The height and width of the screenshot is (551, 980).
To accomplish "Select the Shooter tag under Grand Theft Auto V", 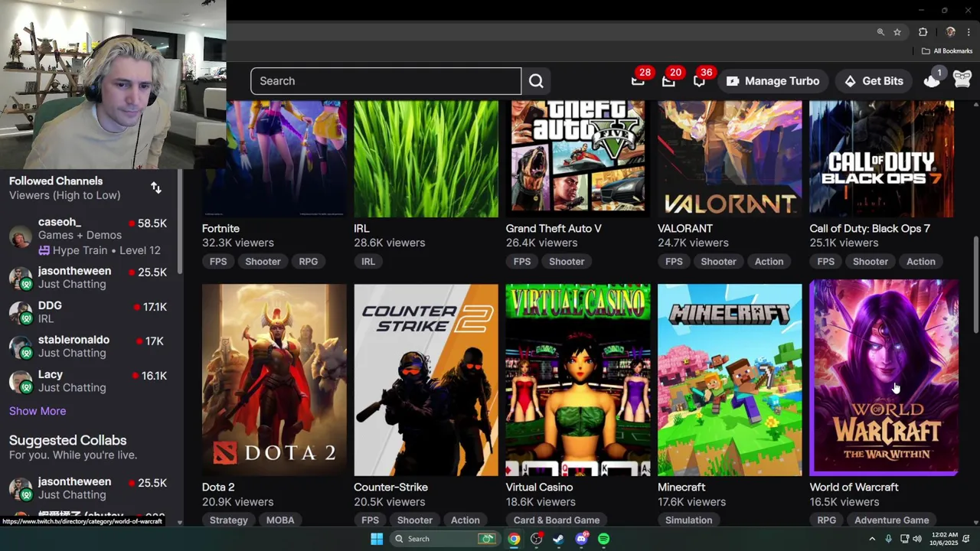I will point(567,262).
